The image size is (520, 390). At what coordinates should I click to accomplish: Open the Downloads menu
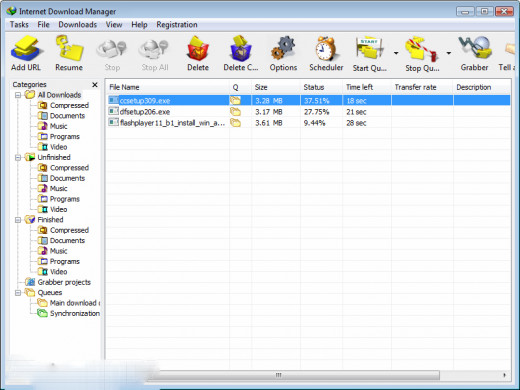pos(78,25)
